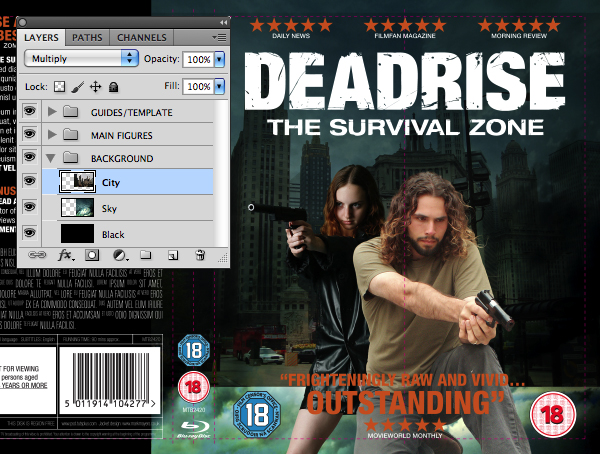
Task: Delete layer with trash icon
Action: tap(200, 255)
